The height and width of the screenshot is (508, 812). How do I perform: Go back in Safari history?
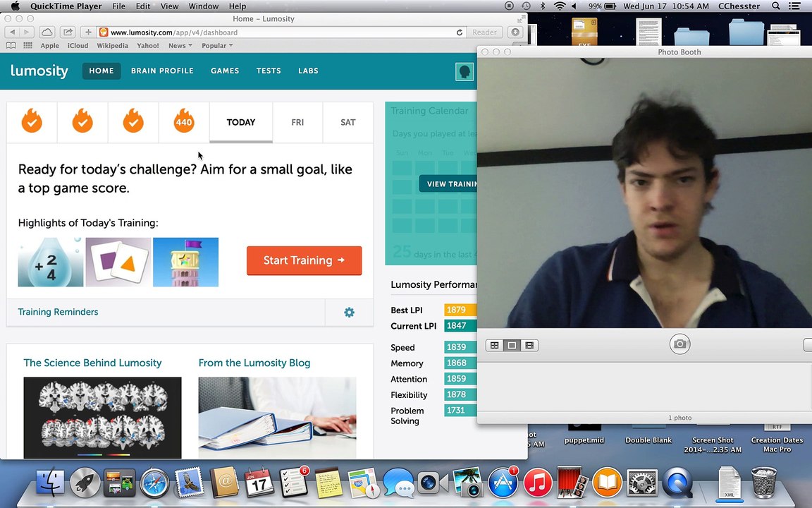point(12,32)
